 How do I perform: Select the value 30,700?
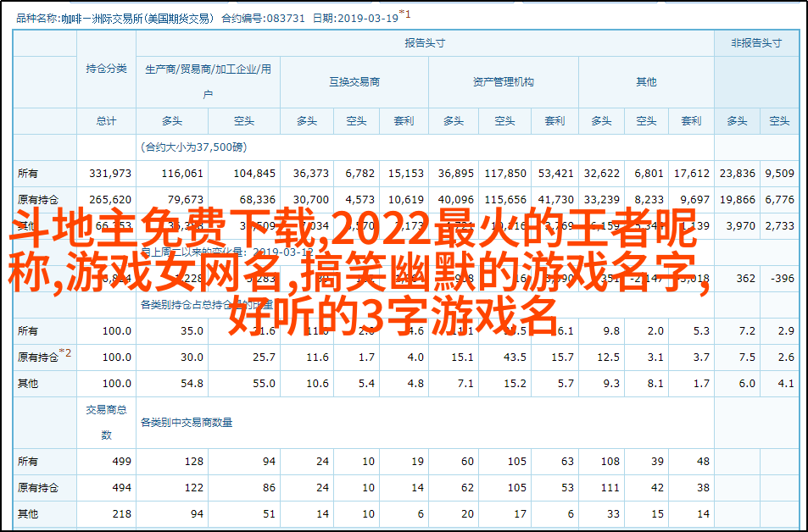[311, 199]
